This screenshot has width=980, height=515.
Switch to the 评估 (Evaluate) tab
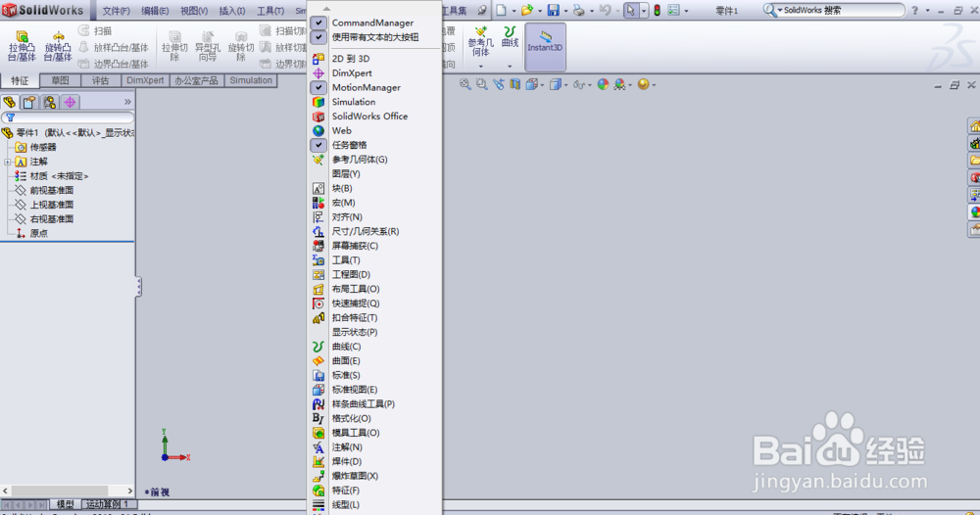coord(101,80)
